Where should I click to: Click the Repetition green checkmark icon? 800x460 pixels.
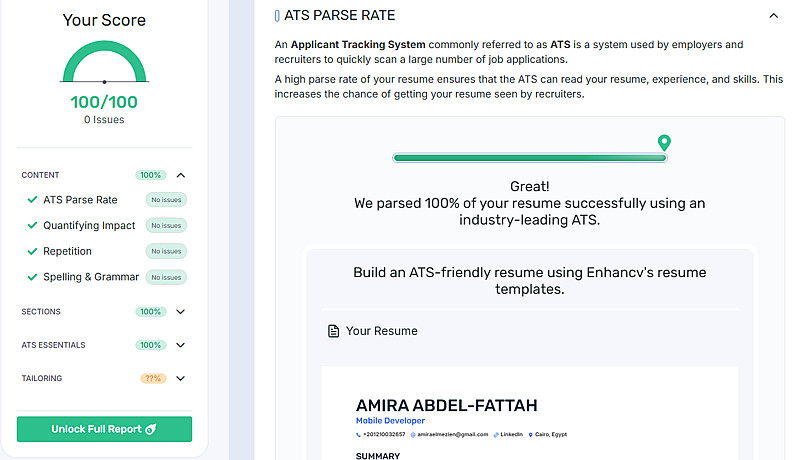pos(32,252)
